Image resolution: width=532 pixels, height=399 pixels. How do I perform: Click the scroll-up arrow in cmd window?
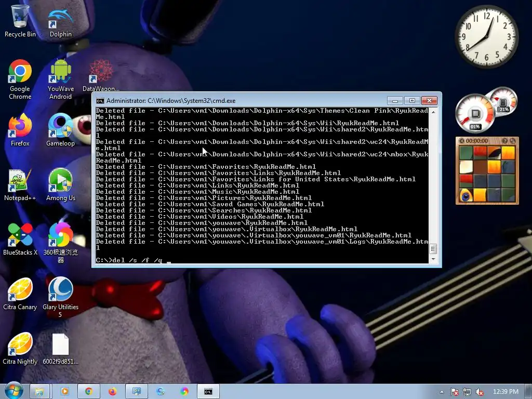click(433, 112)
